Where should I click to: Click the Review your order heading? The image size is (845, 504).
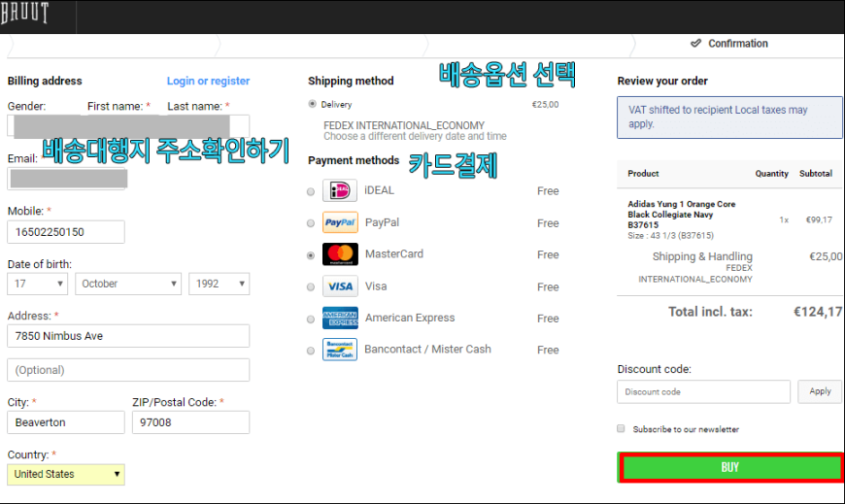pyautogui.click(x=662, y=81)
